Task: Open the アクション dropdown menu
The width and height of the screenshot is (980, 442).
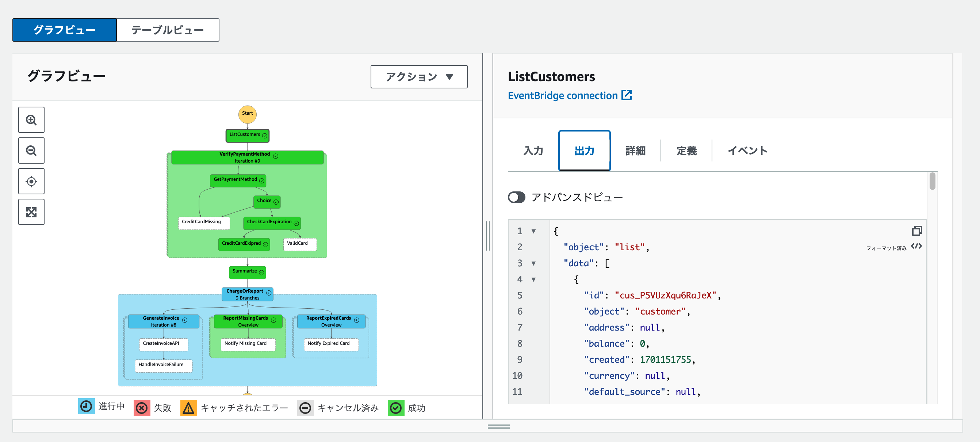Action: [419, 77]
